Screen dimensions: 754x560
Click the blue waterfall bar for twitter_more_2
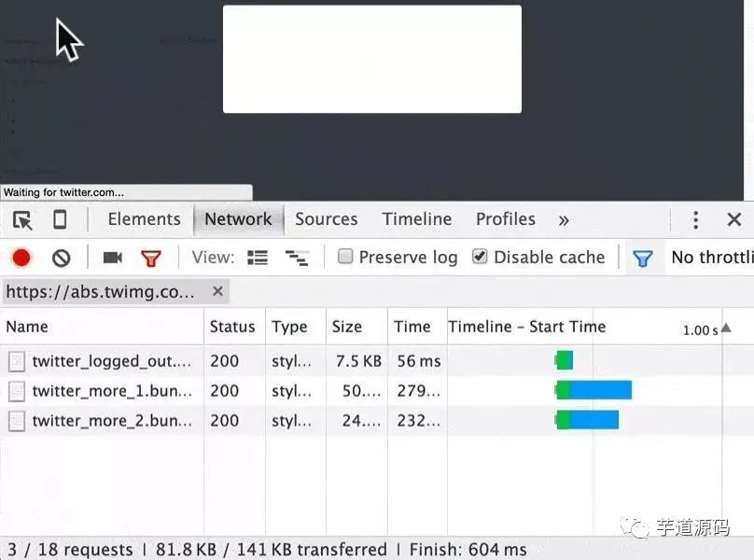[x=593, y=420]
